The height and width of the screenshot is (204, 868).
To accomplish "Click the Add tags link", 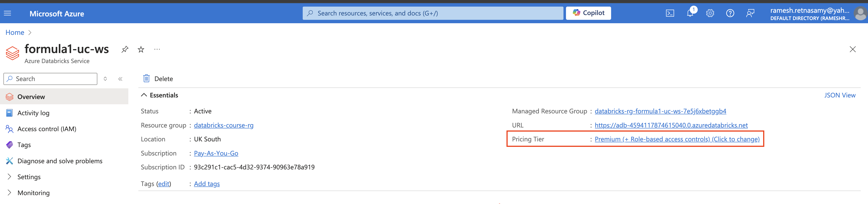I will coord(207,184).
